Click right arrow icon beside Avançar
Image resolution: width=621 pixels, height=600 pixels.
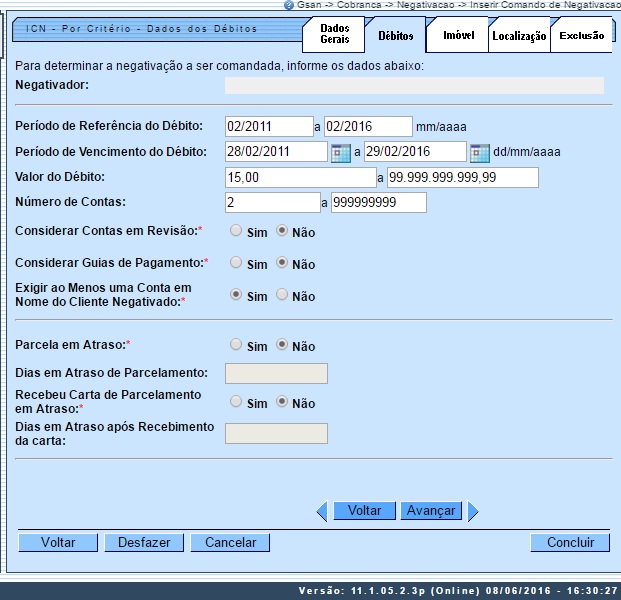[473, 511]
